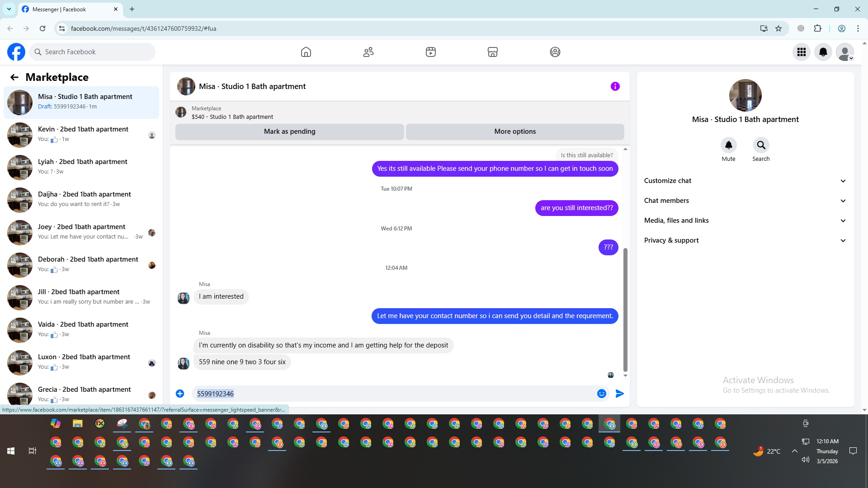Viewport: 868px width, 488px height.
Task: Open the Friends icon in top navigation
Action: tap(368, 52)
